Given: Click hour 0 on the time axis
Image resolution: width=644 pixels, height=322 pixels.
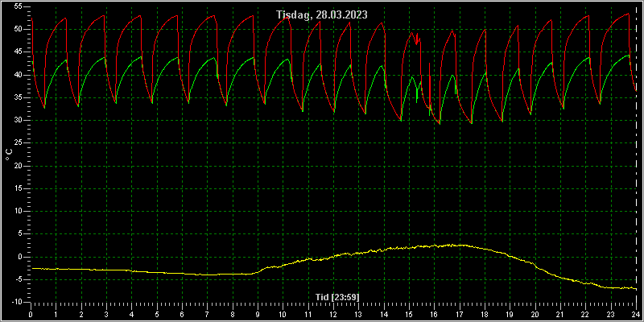Looking at the screenshot, I should click(x=31, y=314).
